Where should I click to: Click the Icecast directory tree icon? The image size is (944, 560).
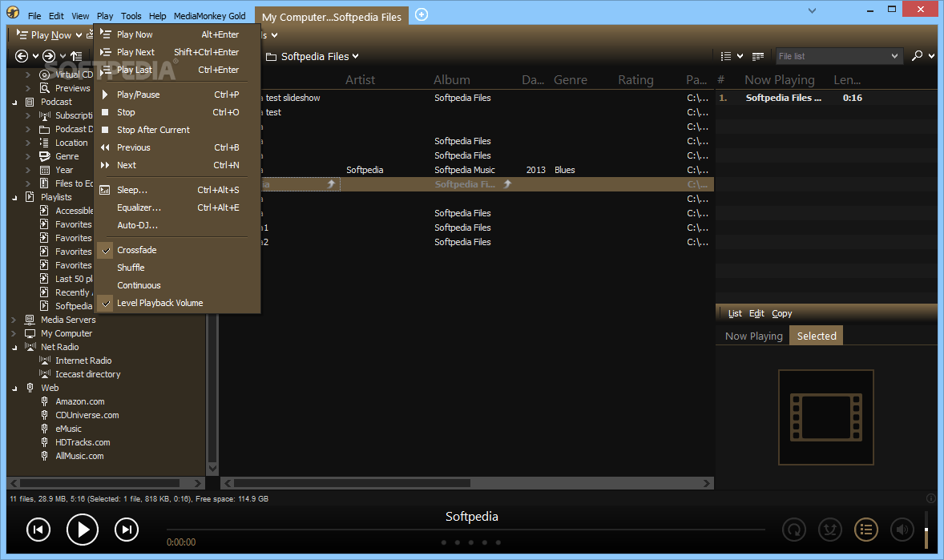coord(45,374)
